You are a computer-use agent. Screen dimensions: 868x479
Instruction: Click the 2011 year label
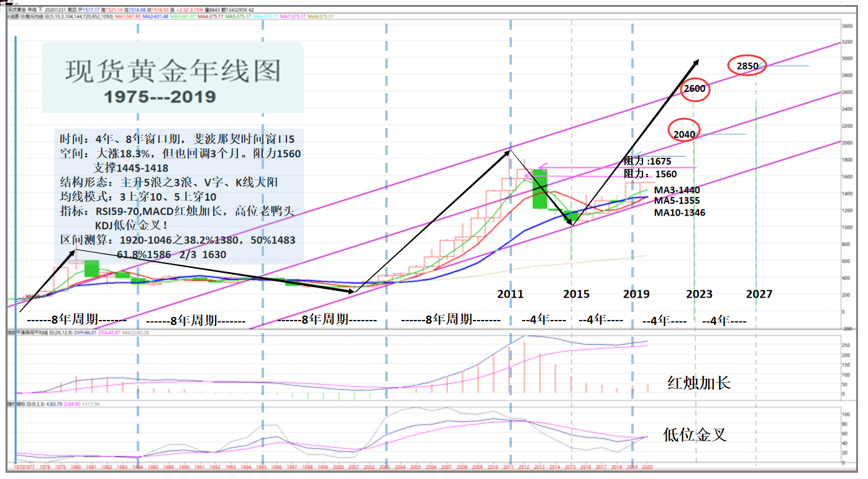(510, 294)
